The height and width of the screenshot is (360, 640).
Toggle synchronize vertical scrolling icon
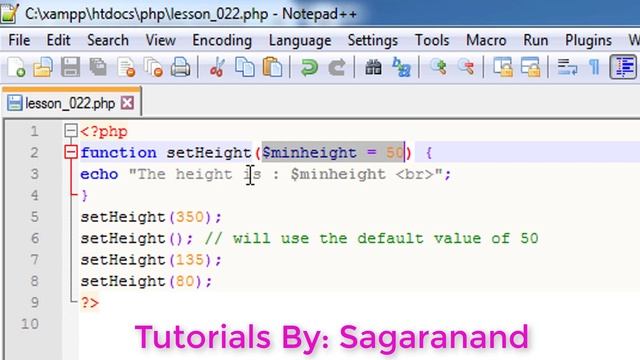tap(503, 67)
